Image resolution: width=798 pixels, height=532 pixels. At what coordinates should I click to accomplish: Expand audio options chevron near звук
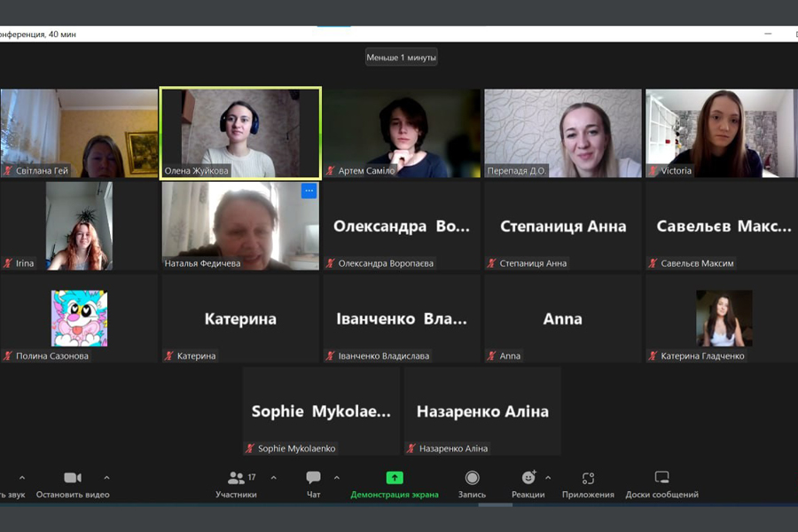22,478
